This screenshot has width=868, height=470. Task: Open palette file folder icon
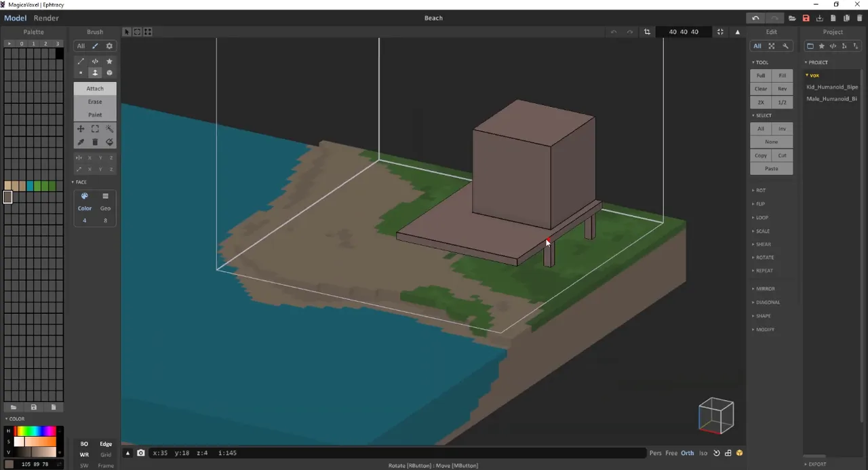click(13, 407)
